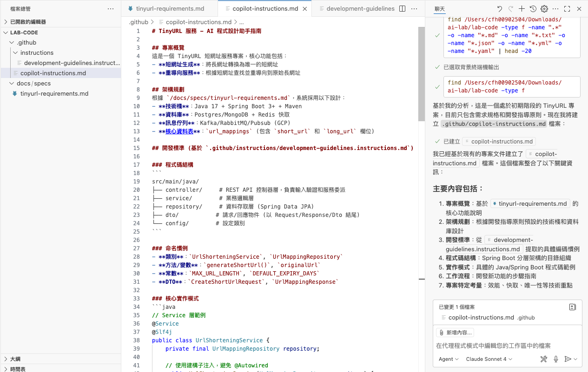Viewport: 588px width, 372px height.
Task: Click the 檔案總管 explorer title
Action: (20, 9)
